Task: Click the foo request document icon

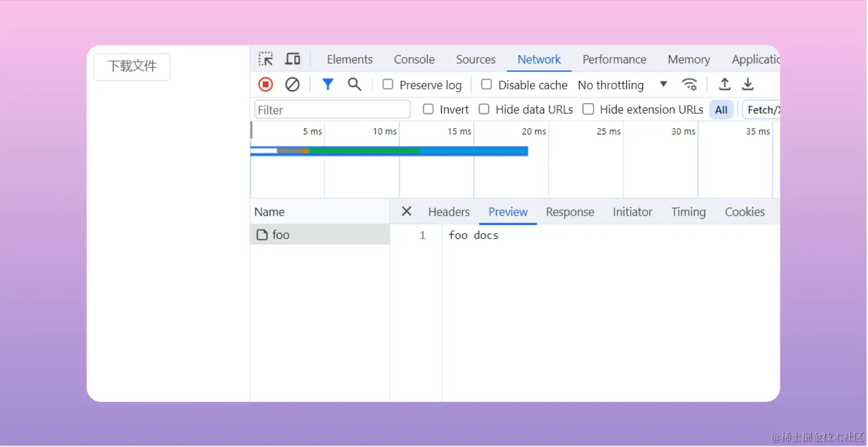Action: [262, 235]
